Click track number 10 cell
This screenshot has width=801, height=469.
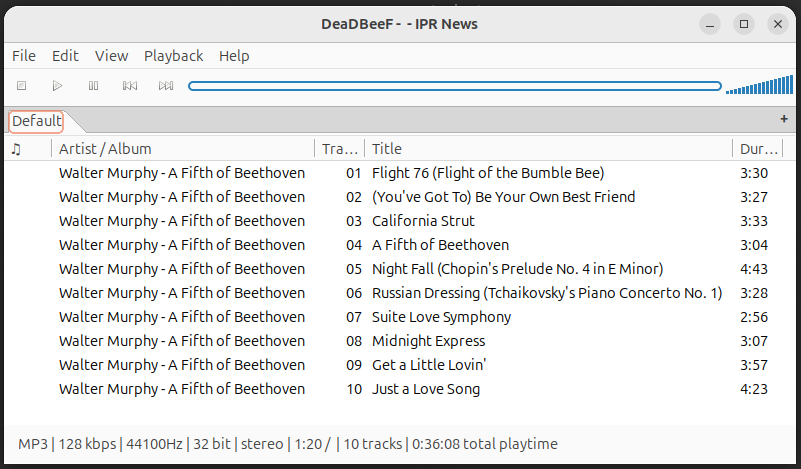click(x=354, y=389)
